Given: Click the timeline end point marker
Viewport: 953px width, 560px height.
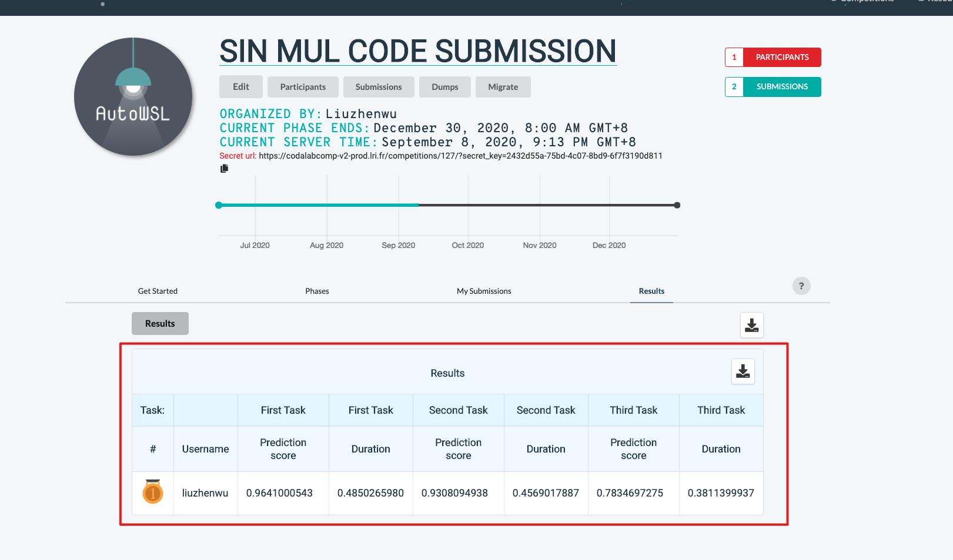Looking at the screenshot, I should point(677,205).
